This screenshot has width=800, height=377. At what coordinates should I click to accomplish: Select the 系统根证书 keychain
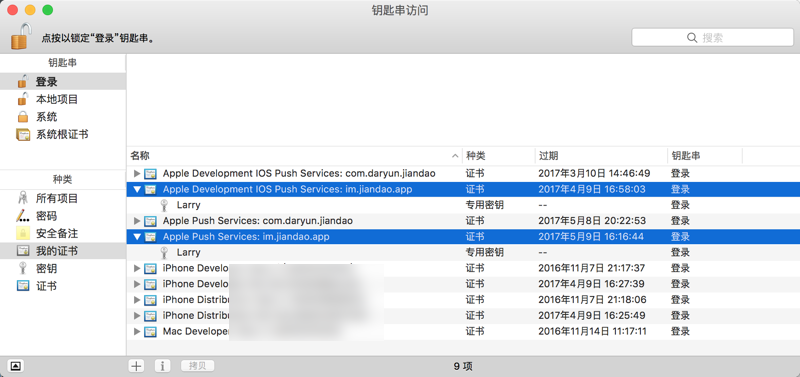(x=63, y=135)
